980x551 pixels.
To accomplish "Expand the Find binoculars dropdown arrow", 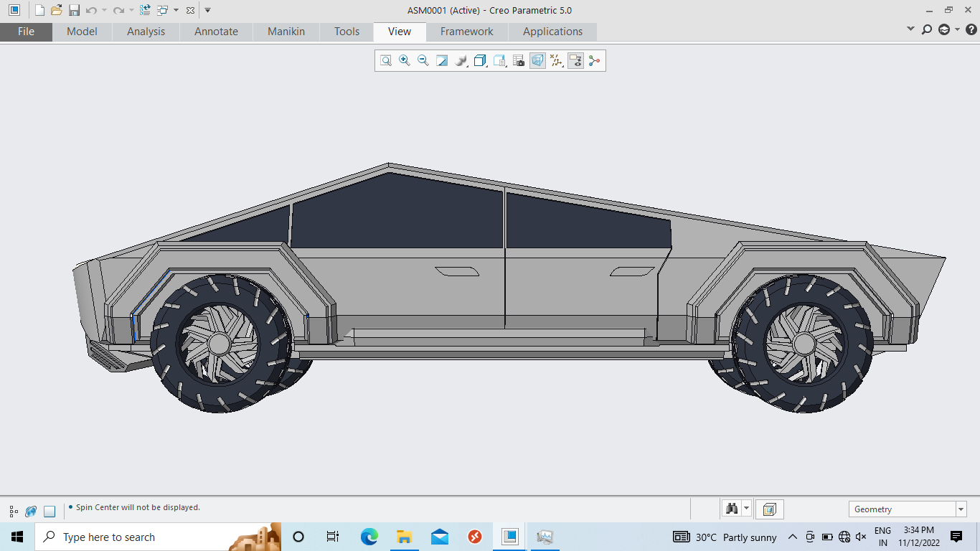I will click(x=746, y=509).
